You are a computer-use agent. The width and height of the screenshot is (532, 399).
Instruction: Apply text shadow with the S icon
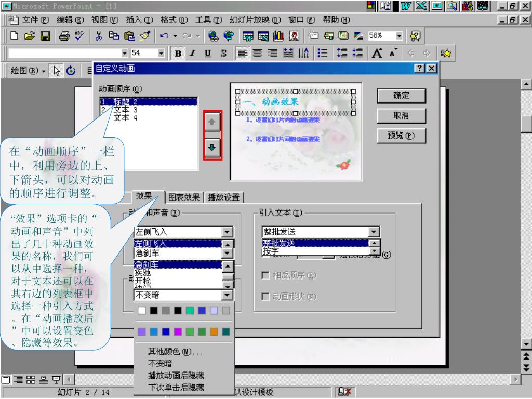(223, 54)
